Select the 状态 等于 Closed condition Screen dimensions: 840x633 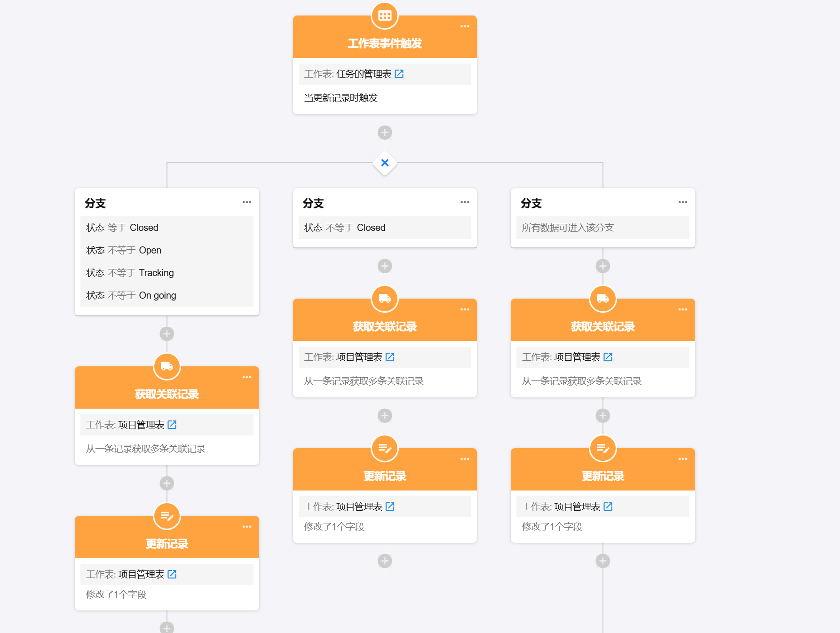point(122,228)
